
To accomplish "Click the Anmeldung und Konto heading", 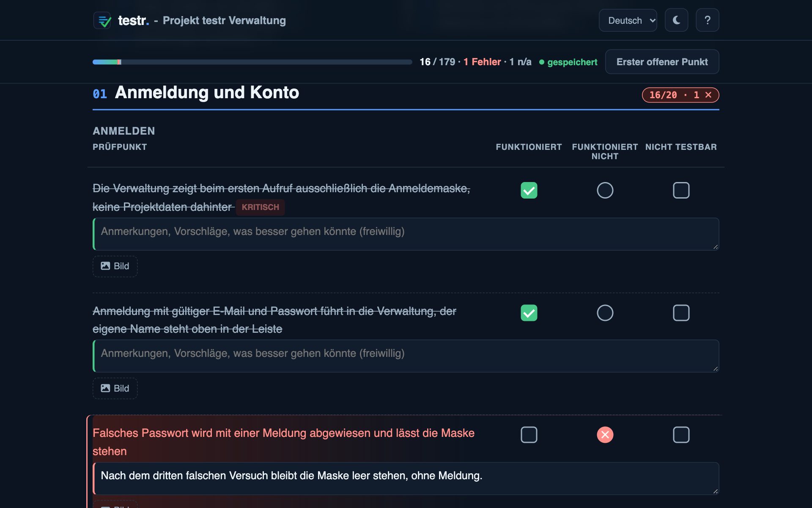I will pos(207,92).
